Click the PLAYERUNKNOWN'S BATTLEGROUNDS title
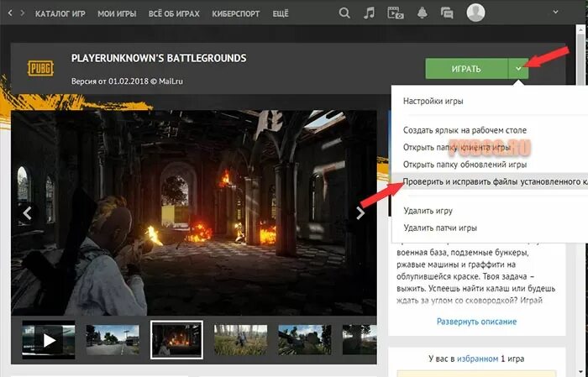Screen dimensions: 588x377 click(159, 59)
